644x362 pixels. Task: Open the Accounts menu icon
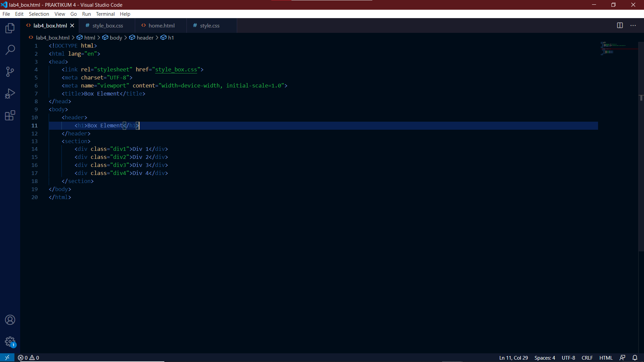[10, 320]
